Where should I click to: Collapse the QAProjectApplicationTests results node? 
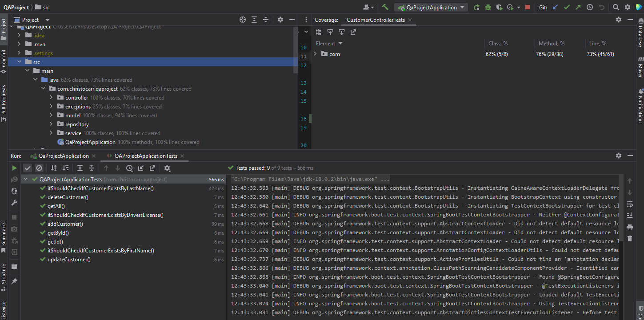coord(25,179)
